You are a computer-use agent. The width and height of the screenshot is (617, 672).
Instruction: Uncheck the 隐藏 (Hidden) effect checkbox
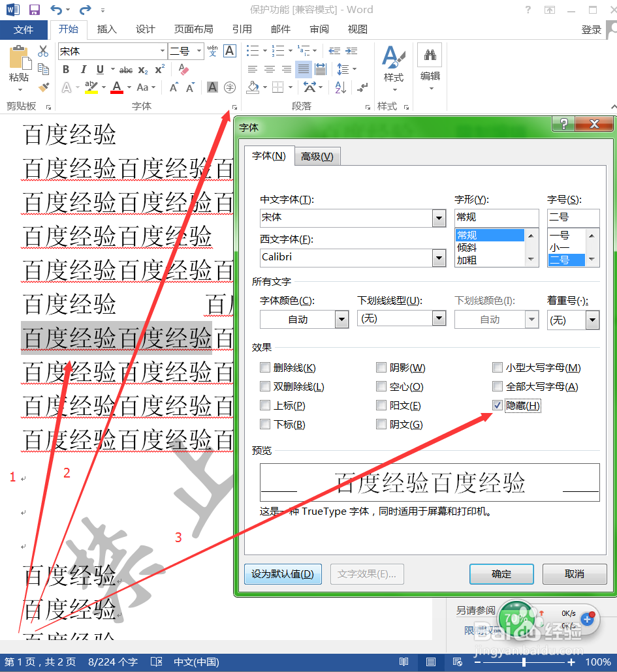pos(498,405)
